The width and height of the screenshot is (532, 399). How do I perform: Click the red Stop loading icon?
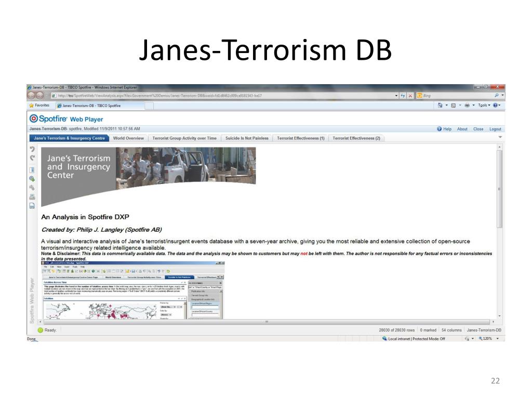(x=410, y=96)
